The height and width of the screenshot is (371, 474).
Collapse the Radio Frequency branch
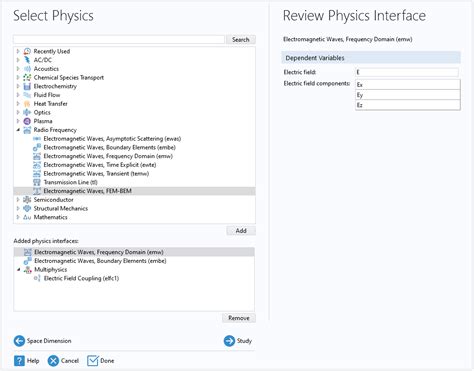(18, 130)
